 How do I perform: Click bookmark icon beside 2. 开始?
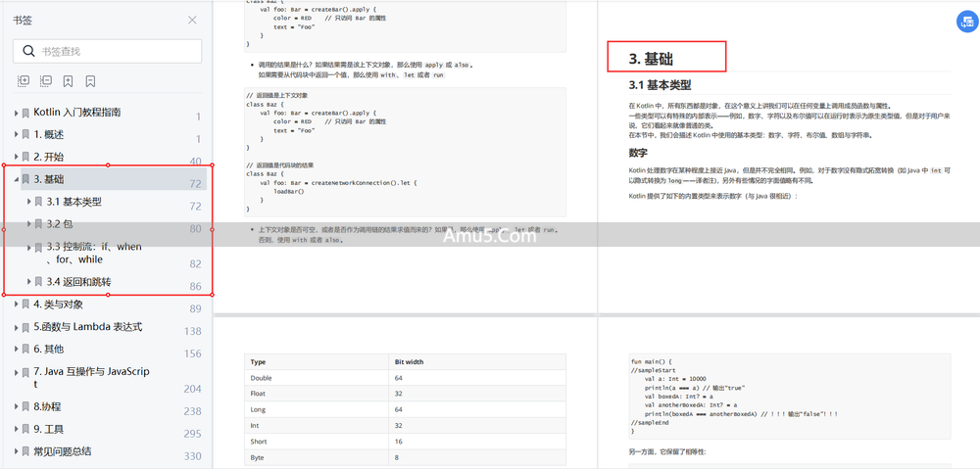(25, 157)
